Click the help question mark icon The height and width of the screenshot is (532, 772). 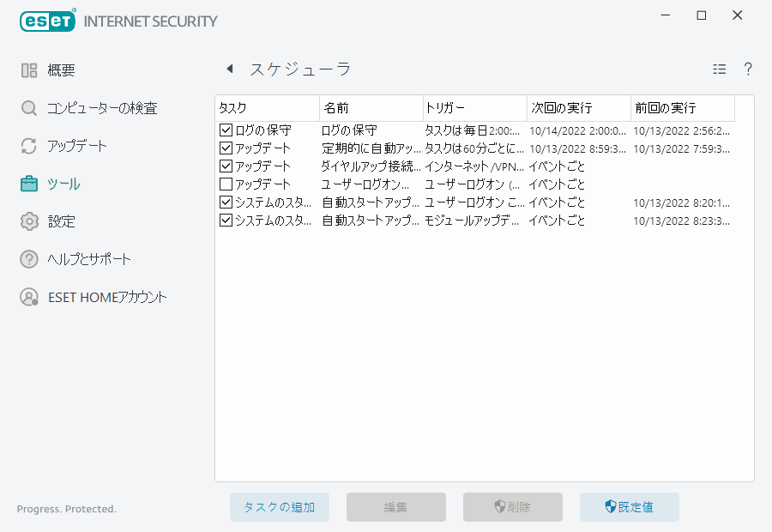[747, 70]
